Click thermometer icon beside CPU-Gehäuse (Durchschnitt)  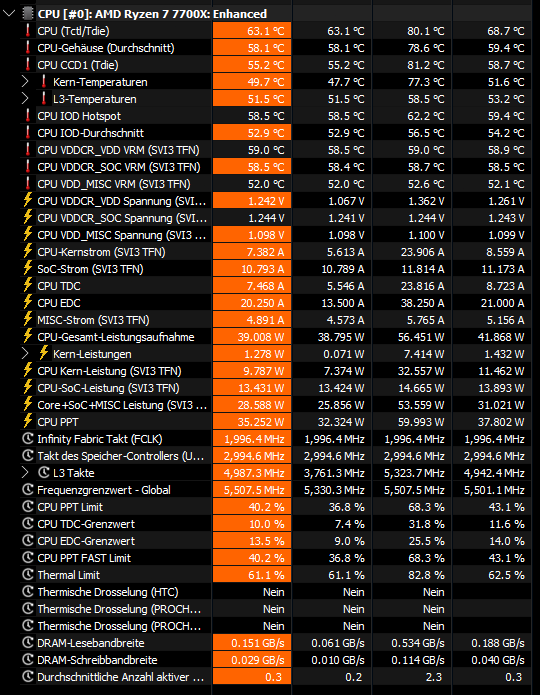tap(27, 48)
